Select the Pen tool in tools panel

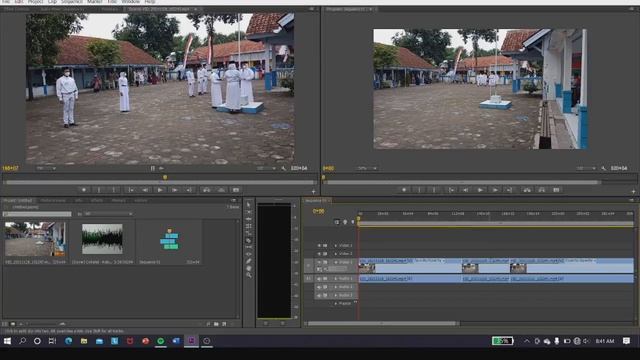[249, 261]
